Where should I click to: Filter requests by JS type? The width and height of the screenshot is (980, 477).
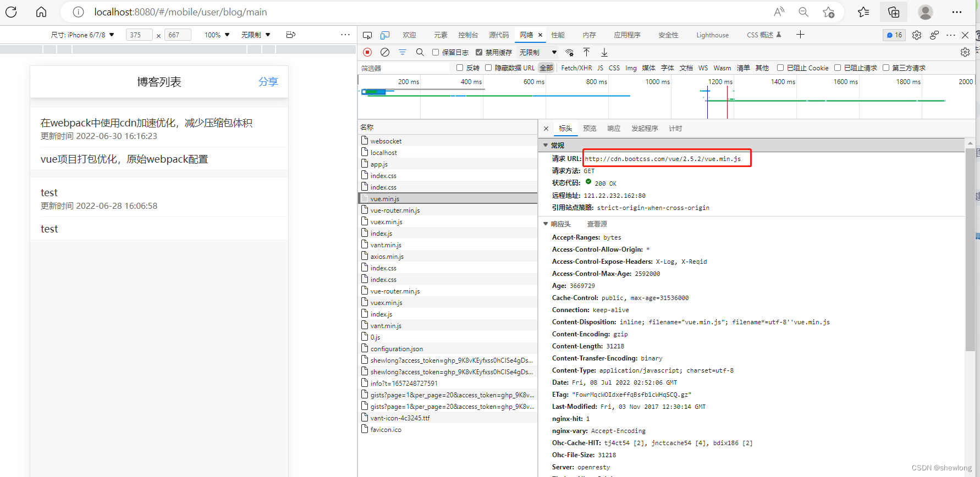600,68
